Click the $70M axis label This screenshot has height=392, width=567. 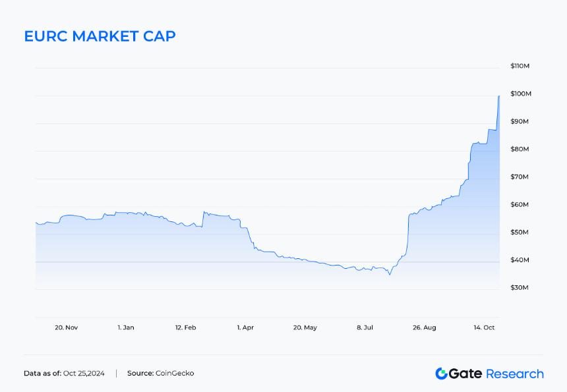coord(520,177)
